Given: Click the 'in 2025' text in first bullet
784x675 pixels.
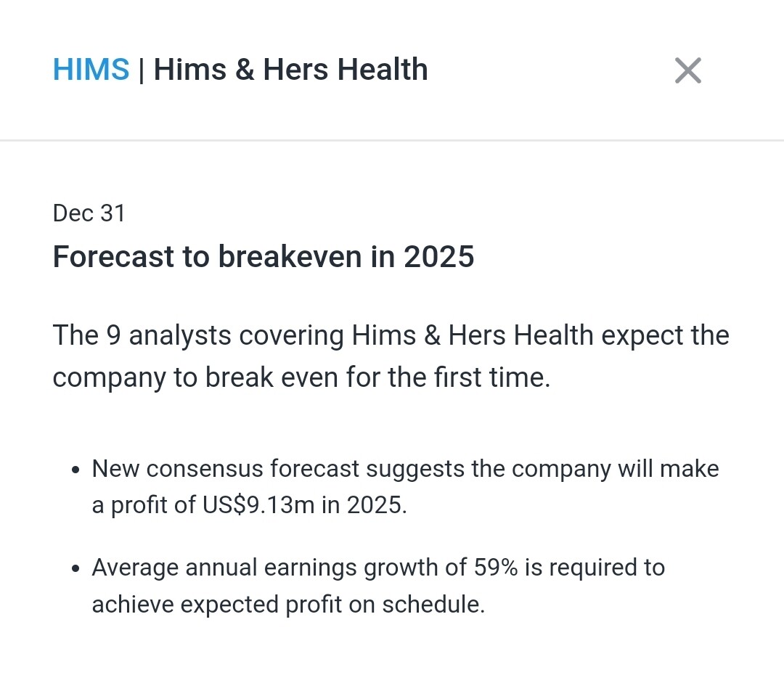Looking at the screenshot, I should (x=364, y=504).
